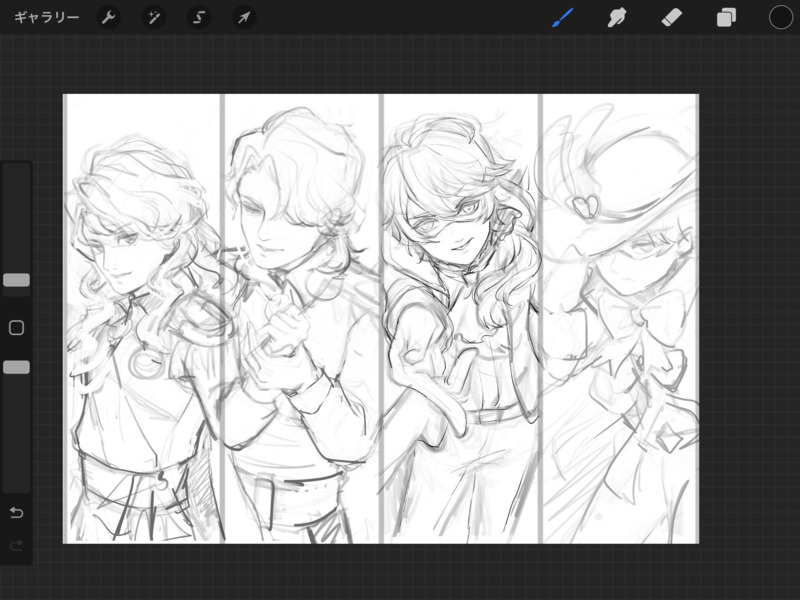This screenshot has height=600, width=800.
Task: Activate the Selection tool (S icon)
Action: (199, 18)
